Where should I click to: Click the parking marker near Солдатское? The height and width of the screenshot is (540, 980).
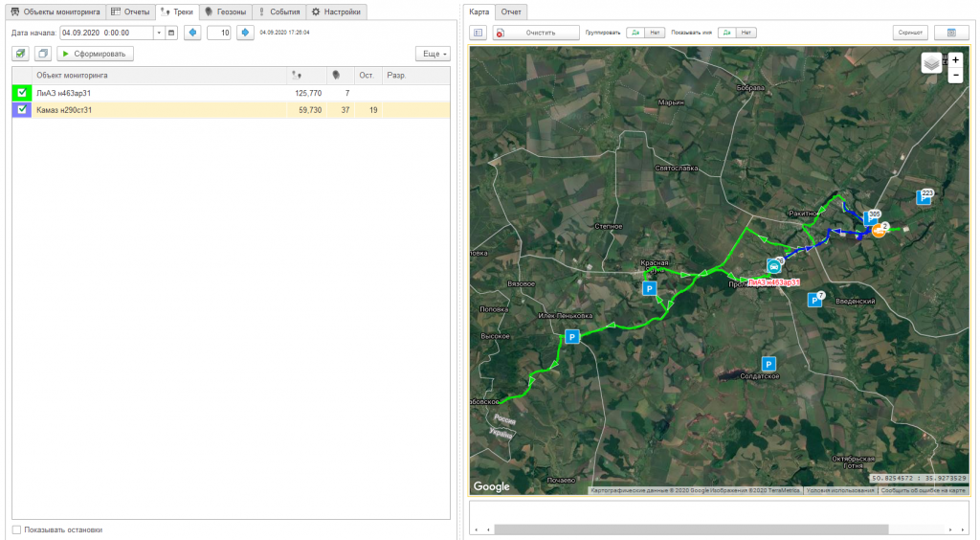coord(768,364)
